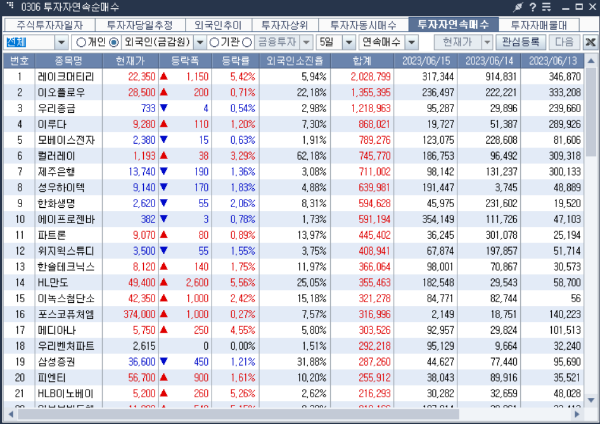Click the vertical scrollbar up arrow

(x=591, y=61)
